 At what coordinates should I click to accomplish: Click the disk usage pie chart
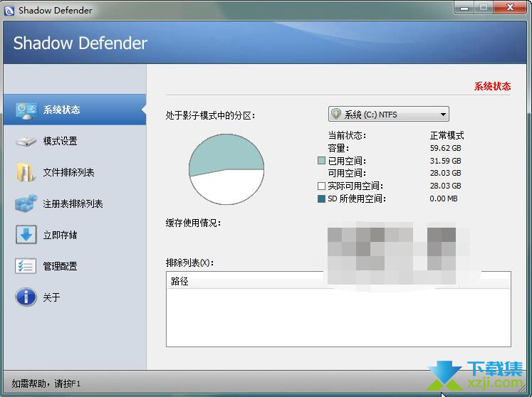[x=226, y=169]
